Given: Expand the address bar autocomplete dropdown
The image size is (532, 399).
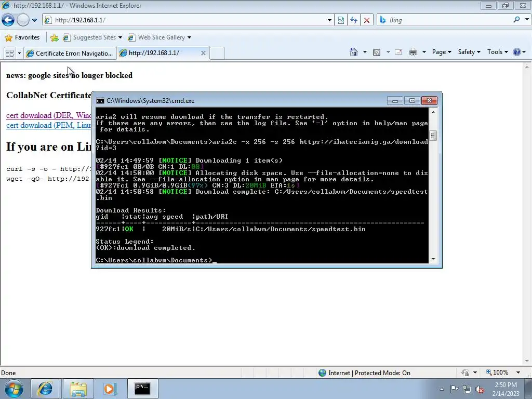Looking at the screenshot, I should pos(329,20).
